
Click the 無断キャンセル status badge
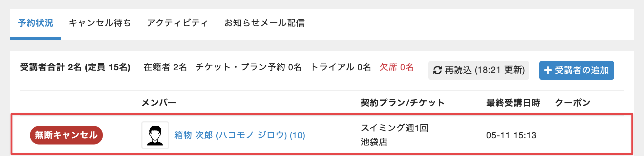[66, 135]
